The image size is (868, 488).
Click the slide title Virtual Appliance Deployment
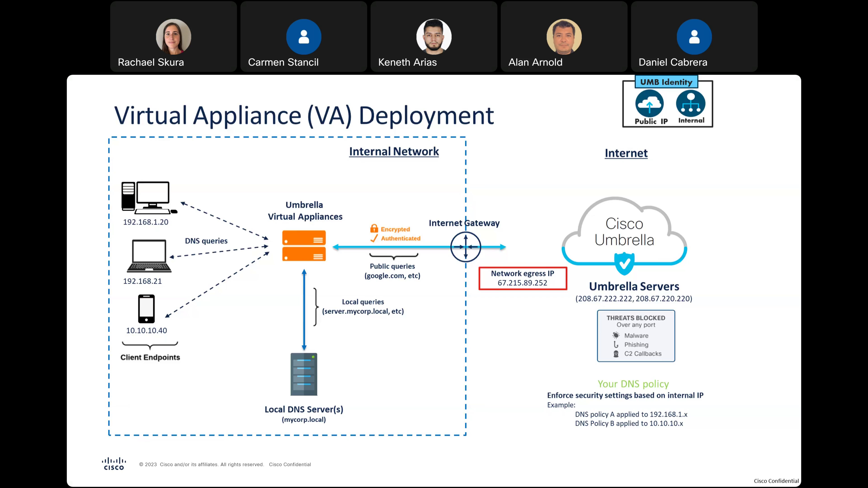click(304, 116)
